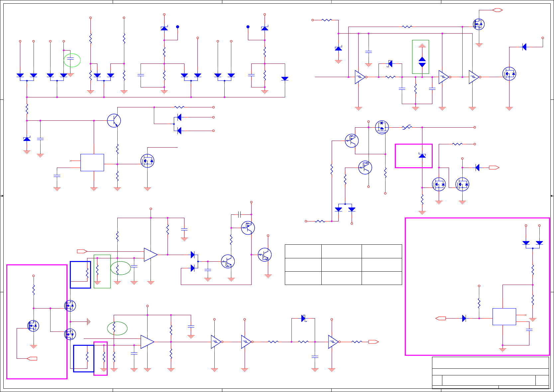
Task: Click the bidirectional TVS diode inside the green rectangle
Action: pos(422,62)
